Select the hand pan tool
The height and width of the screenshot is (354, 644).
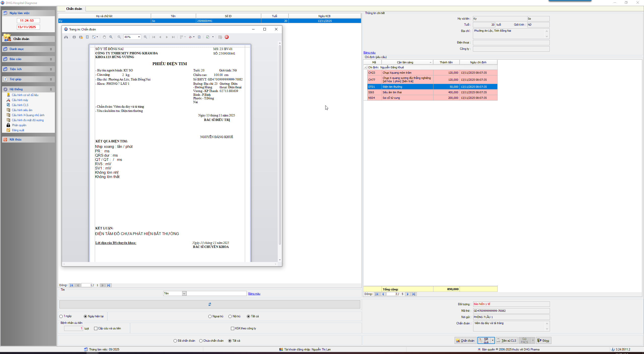point(104,37)
